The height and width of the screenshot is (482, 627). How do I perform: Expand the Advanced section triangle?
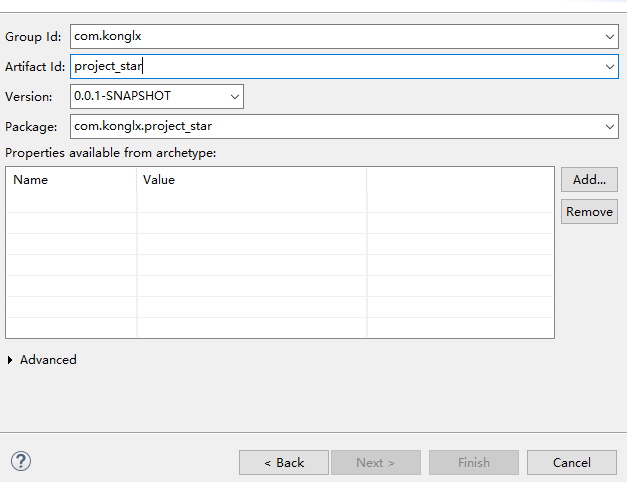[10, 360]
